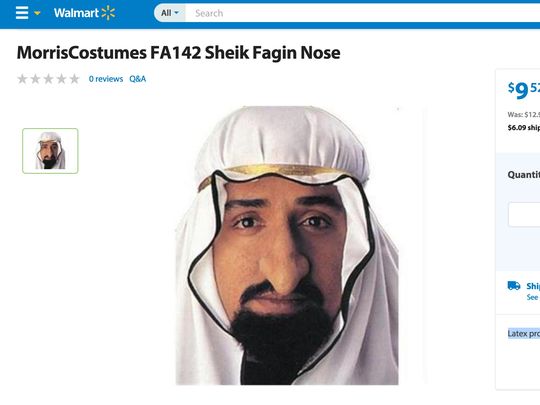
Task: Open the Q&A link
Action: [138, 79]
